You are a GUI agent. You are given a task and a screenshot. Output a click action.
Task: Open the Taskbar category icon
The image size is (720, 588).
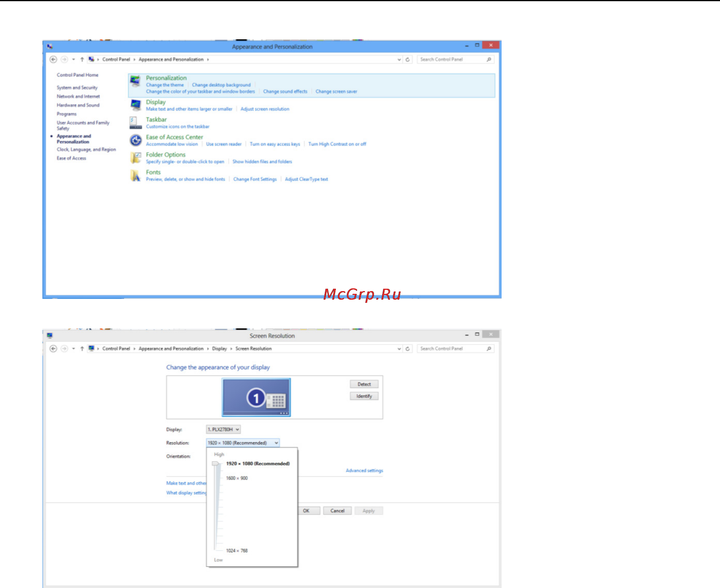(136, 123)
